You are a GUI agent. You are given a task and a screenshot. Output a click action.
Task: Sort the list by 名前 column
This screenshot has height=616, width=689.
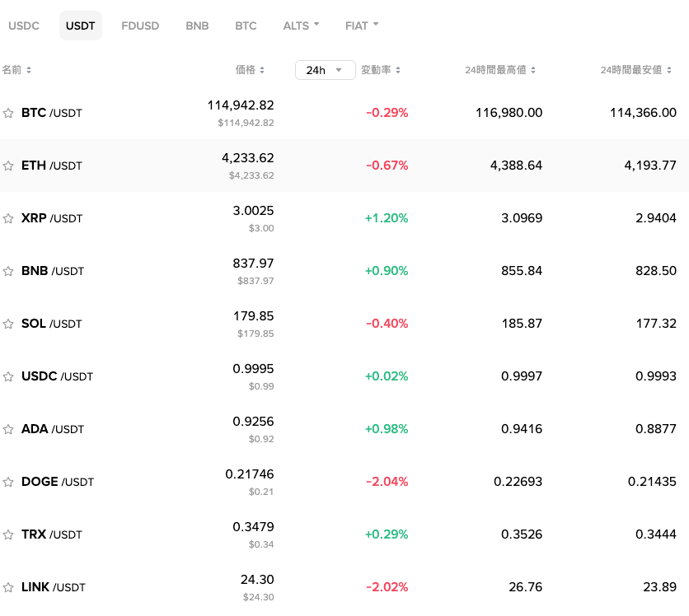16,69
